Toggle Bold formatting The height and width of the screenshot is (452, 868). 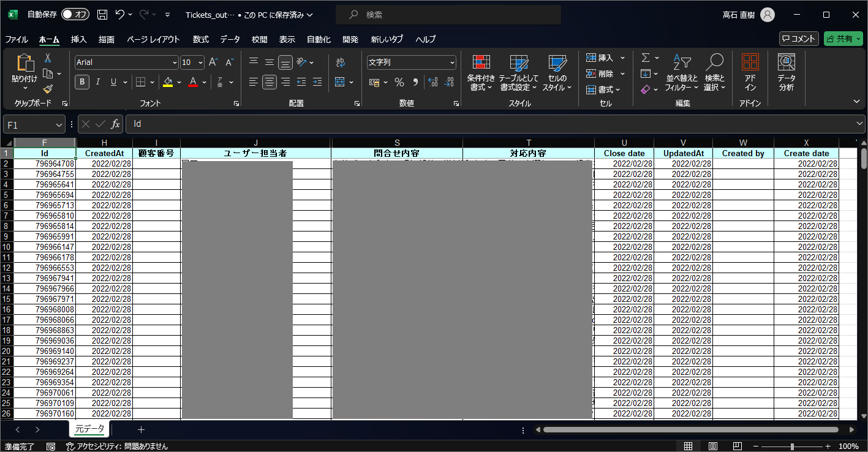(82, 82)
